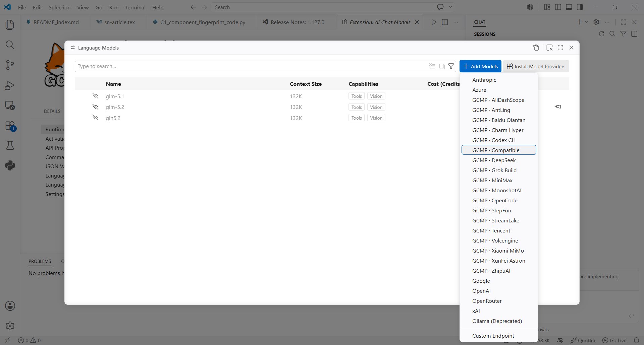Viewport: 644px width, 345px height.
Task: Select GCMP · Compatible from the provider list
Action: pyautogui.click(x=499, y=150)
